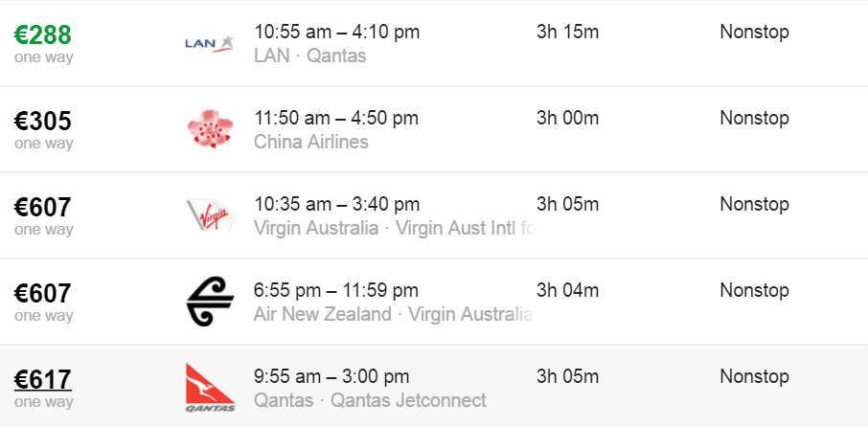
Task: Open the 9:55 am – 3:00 pm flight
Action: (x=331, y=377)
